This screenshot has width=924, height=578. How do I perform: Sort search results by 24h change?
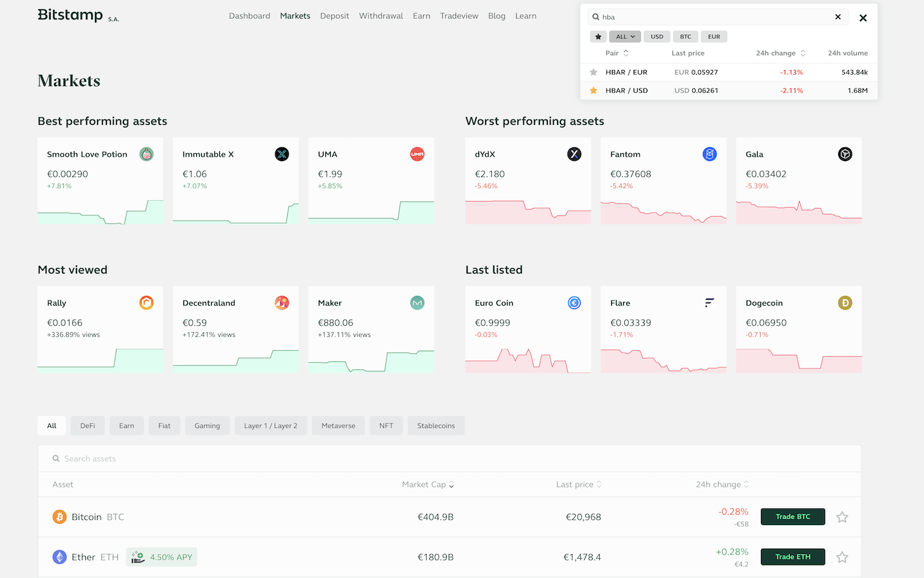point(781,54)
